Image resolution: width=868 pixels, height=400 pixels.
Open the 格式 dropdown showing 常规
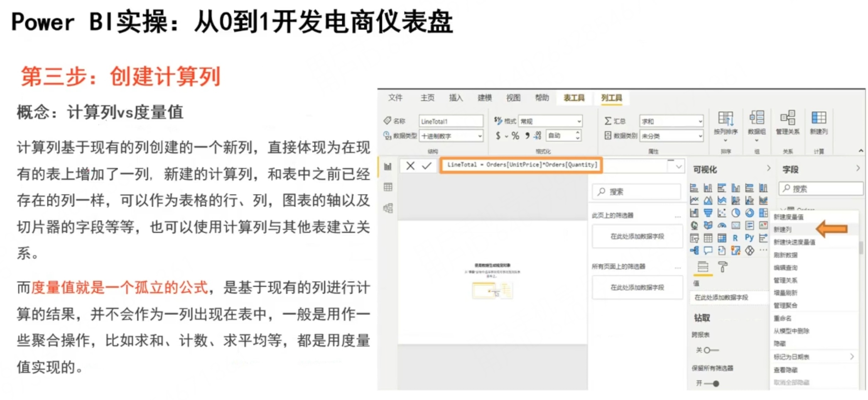point(550,121)
